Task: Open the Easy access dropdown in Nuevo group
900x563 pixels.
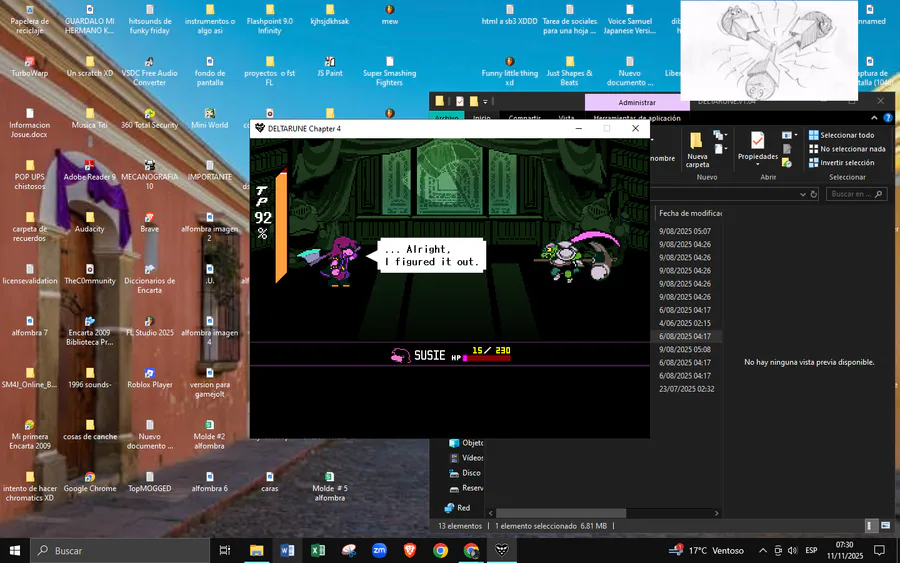Action: click(720, 149)
